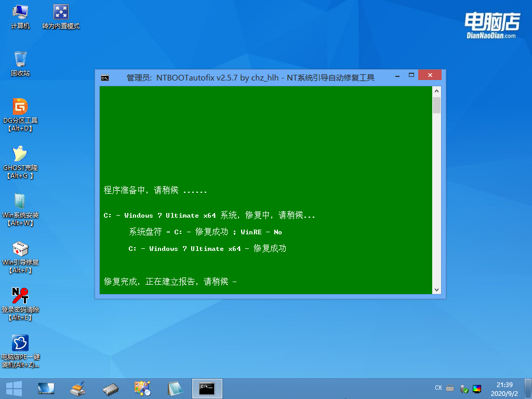Open the display color tray icon
The height and width of the screenshot is (399, 532).
tap(476, 388)
